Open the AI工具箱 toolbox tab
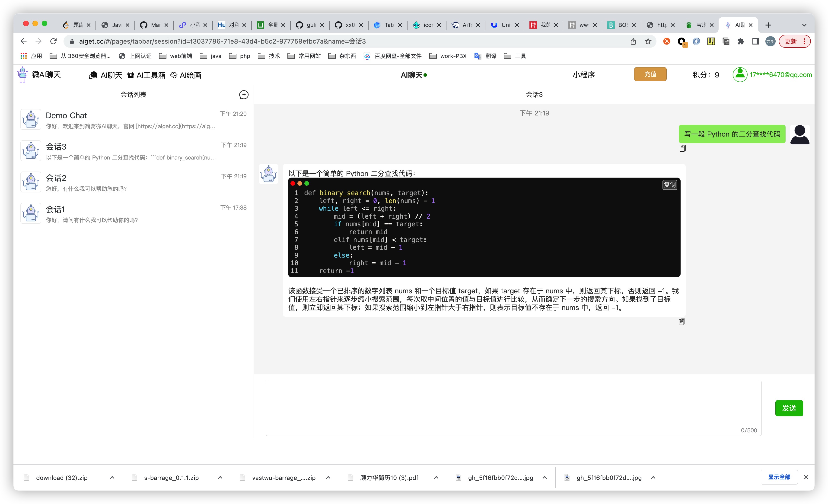 tap(146, 75)
